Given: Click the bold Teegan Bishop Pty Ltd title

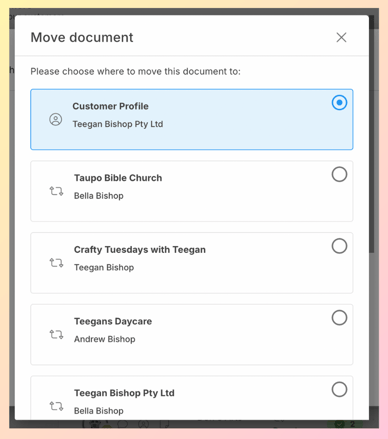Looking at the screenshot, I should [124, 393].
